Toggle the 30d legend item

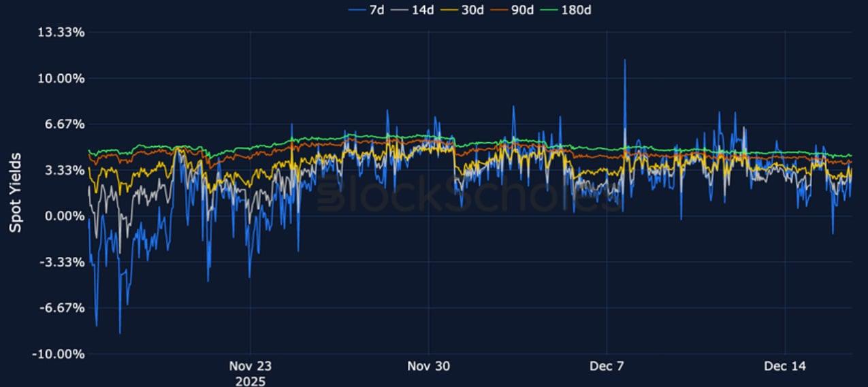471,10
